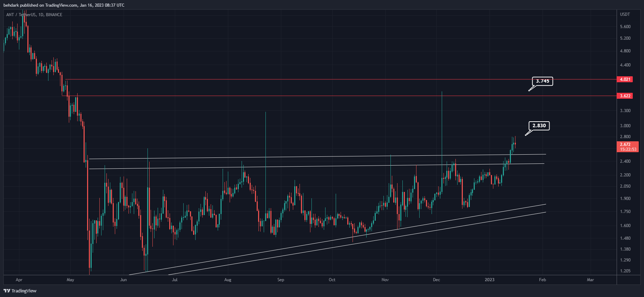Click the 2.830 price callout label

(539, 125)
